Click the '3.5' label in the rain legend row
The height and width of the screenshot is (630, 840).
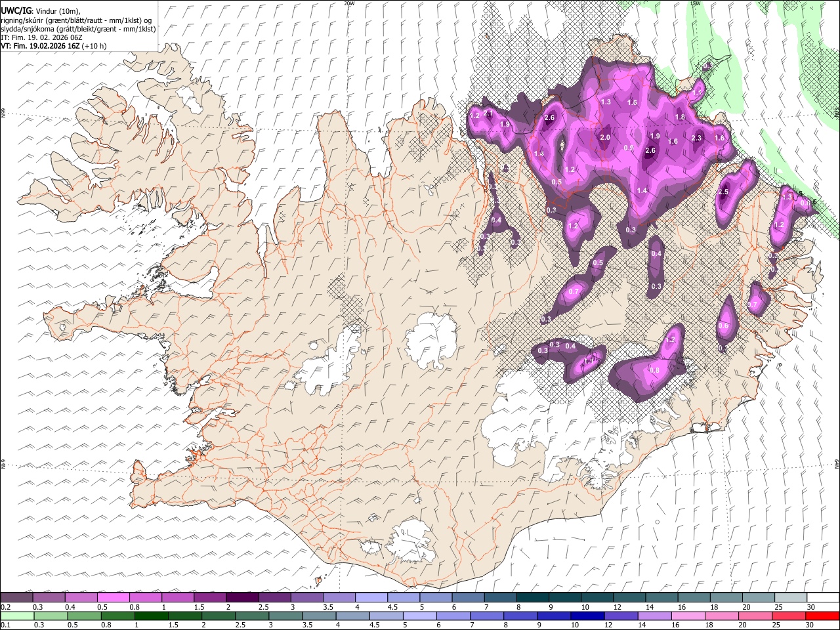coord(306,625)
